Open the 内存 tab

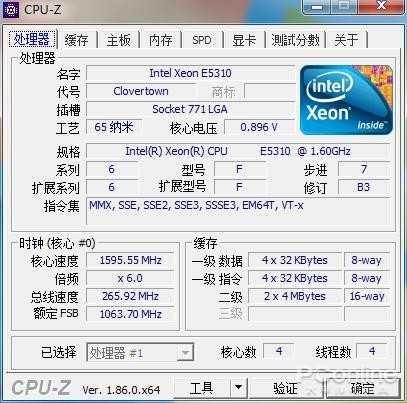click(161, 40)
